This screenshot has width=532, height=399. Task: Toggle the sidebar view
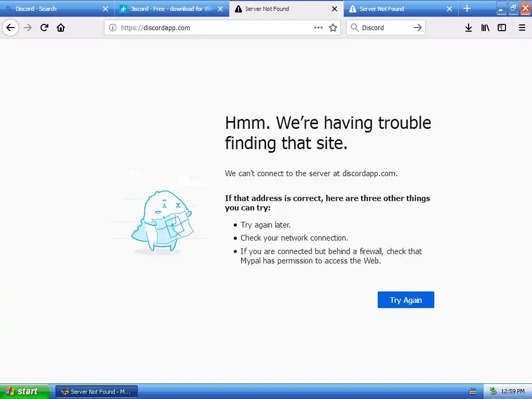pos(502,28)
